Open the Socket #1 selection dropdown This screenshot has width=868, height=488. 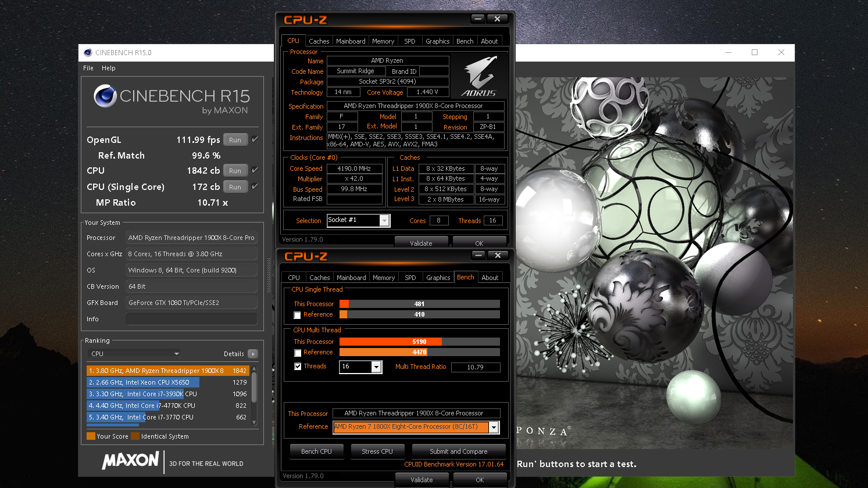coord(384,220)
